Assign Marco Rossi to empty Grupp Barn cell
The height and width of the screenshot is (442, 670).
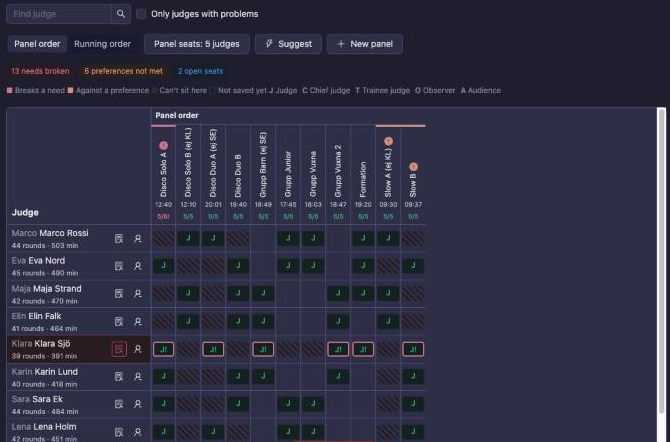click(x=263, y=239)
